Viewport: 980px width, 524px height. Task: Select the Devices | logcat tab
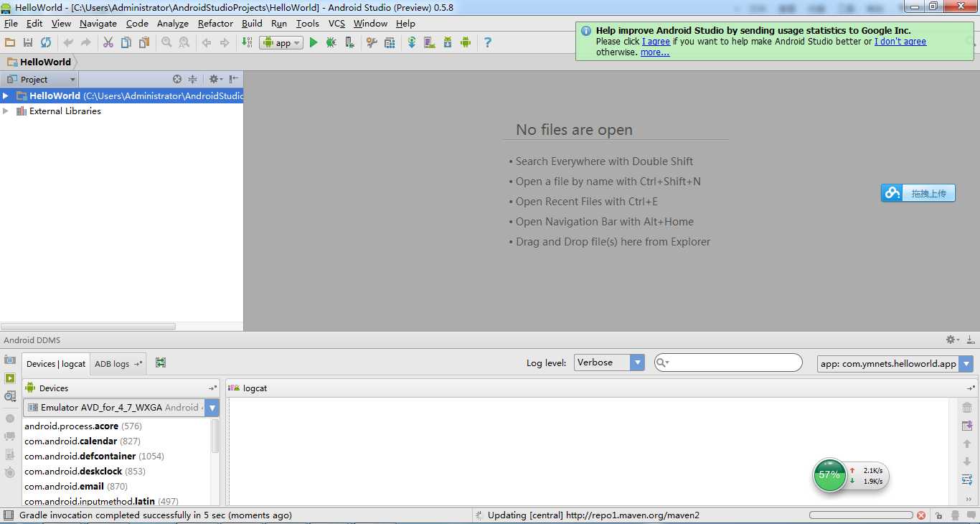56,364
